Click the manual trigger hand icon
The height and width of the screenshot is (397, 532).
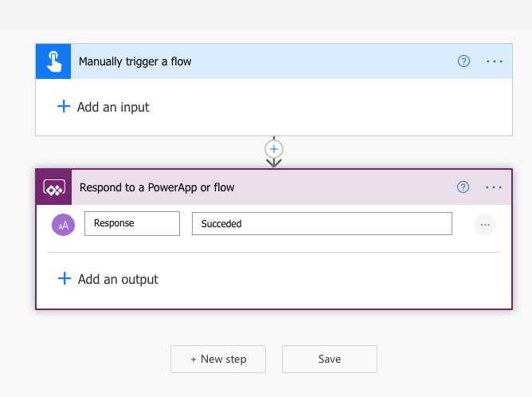(53, 61)
